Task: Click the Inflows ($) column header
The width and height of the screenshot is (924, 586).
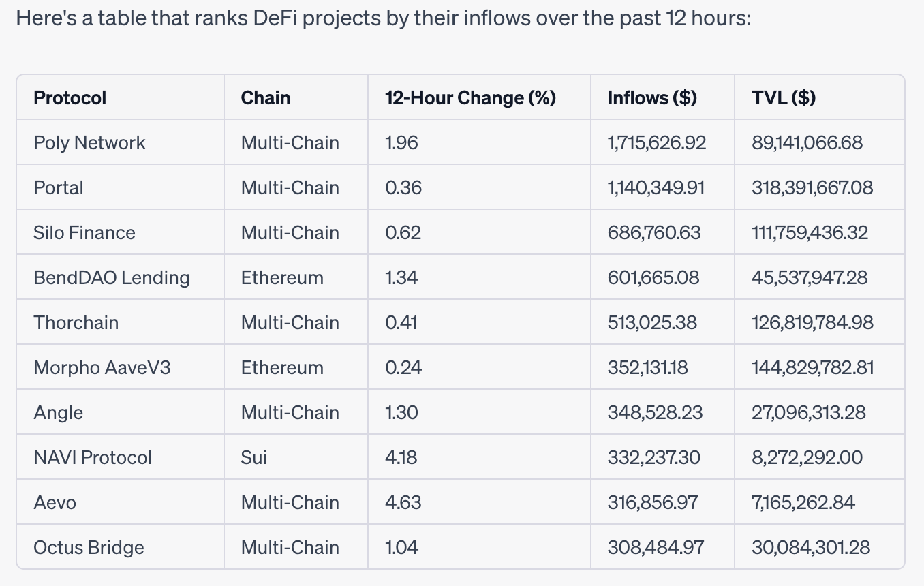Action: [652, 98]
